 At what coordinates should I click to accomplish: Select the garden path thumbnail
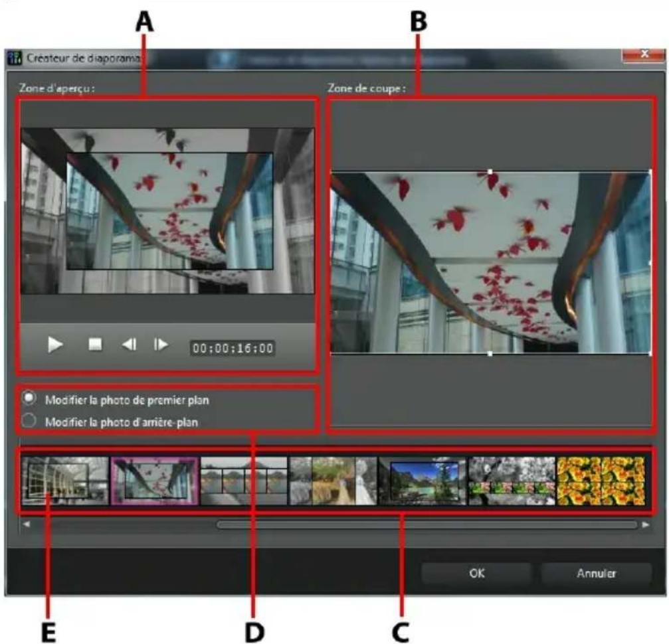333,480
